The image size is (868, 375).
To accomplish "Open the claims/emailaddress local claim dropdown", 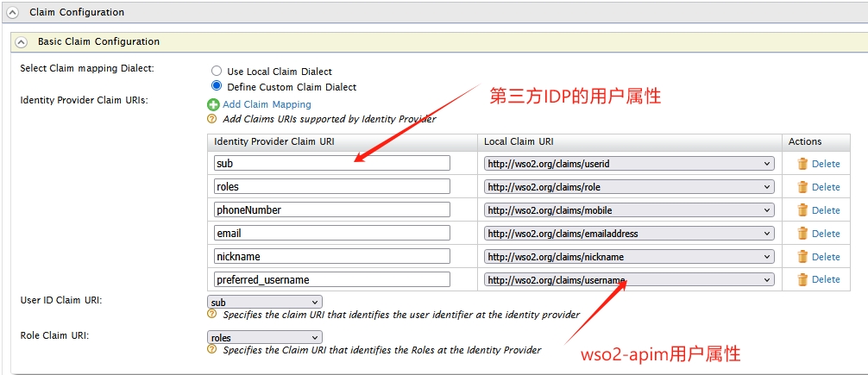I will 629,234.
